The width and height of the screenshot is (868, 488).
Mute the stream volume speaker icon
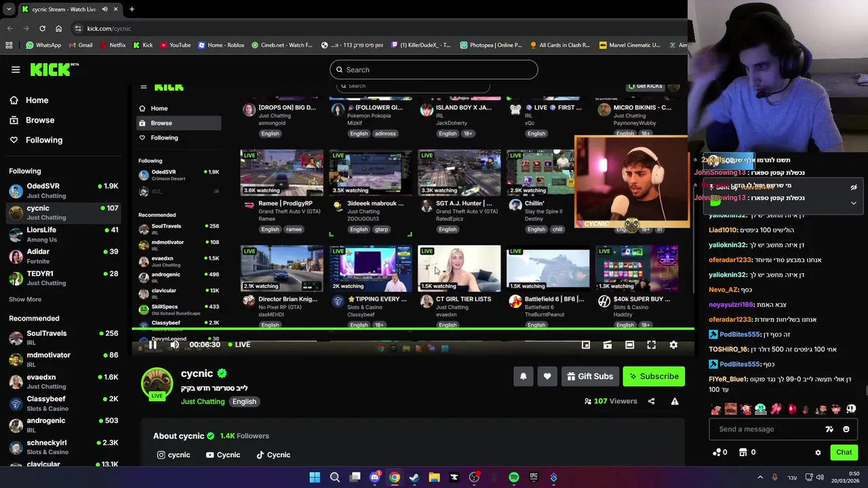pyautogui.click(x=174, y=345)
